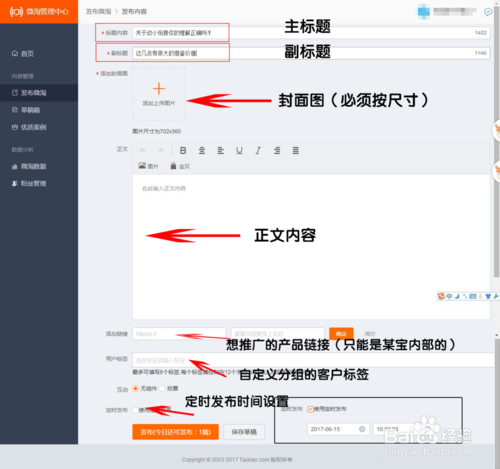Screen dimensions: 500x469
Task: Insert product using 宝贝 bag icon
Action: [x=180, y=166]
